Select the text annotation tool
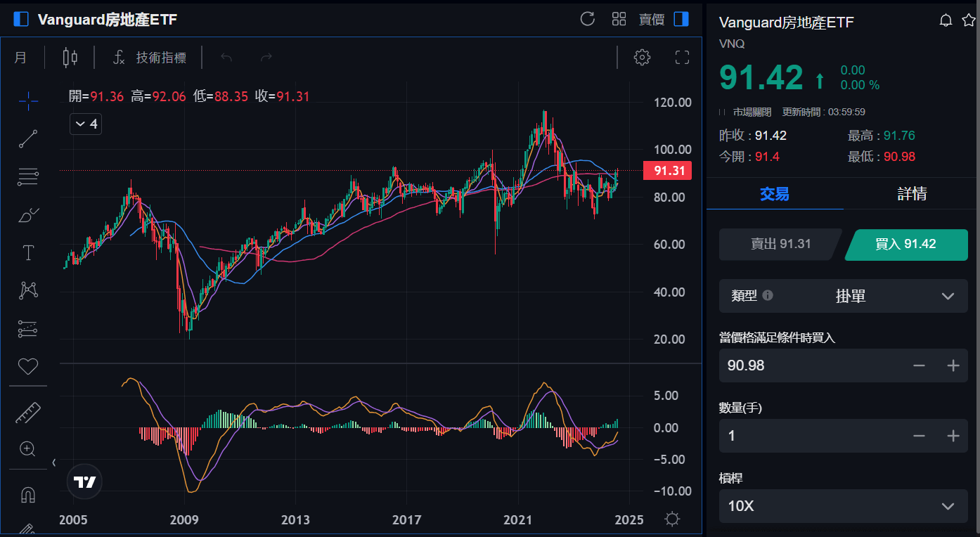Image resolution: width=980 pixels, height=537 pixels. click(x=28, y=253)
